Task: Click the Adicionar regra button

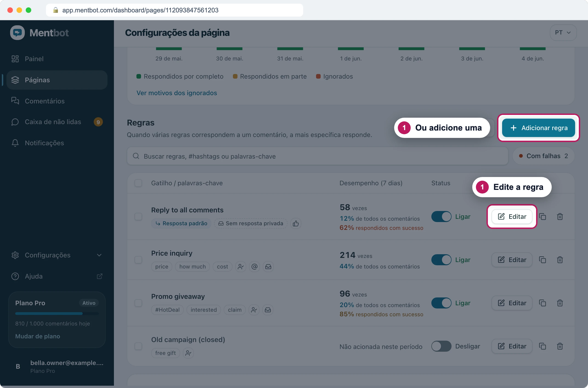Action: click(x=538, y=128)
